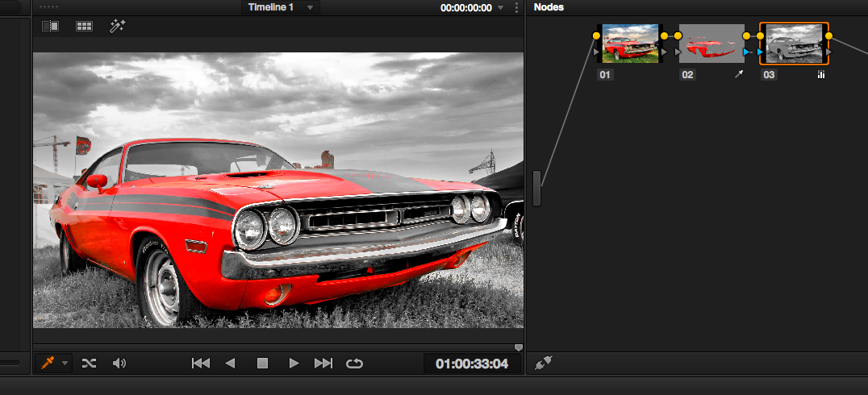The height and width of the screenshot is (395, 868).
Task: Open the split screen grid view
Action: point(84,26)
